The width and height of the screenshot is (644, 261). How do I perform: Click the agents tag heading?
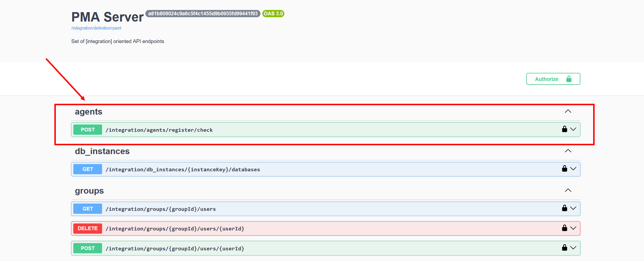89,112
